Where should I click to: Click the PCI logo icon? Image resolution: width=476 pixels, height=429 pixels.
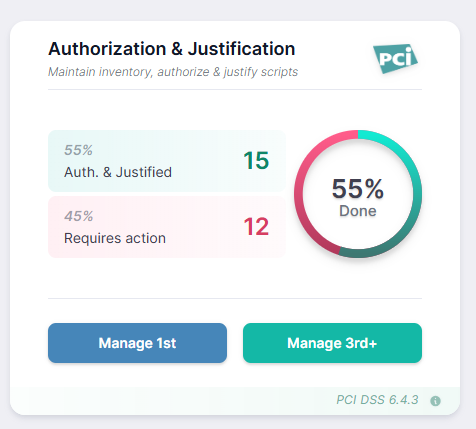[x=395, y=58]
